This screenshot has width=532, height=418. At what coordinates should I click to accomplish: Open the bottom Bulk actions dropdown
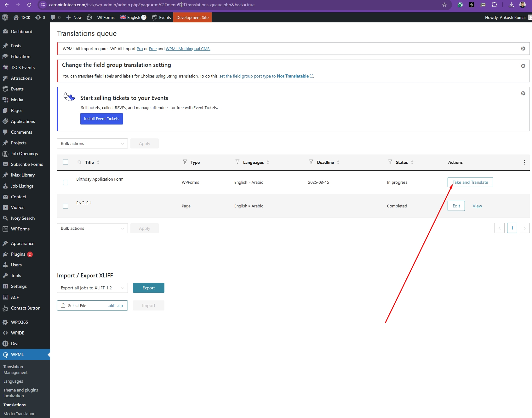[x=92, y=228]
